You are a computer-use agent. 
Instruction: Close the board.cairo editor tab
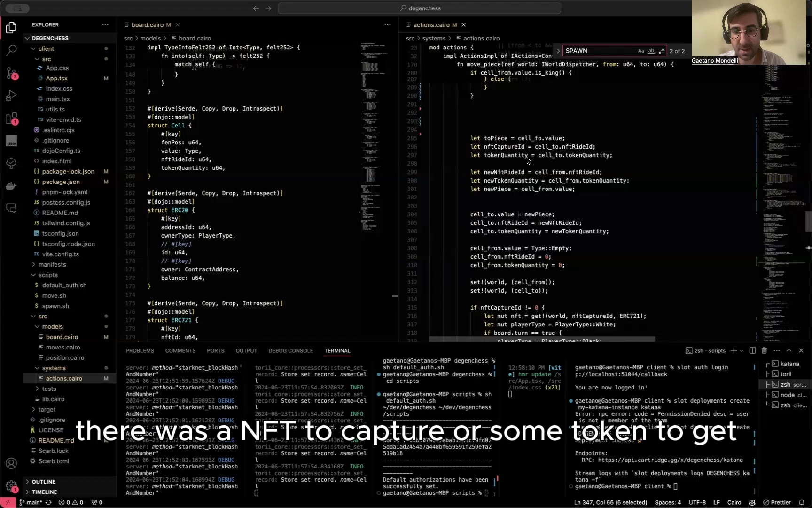tap(178, 24)
